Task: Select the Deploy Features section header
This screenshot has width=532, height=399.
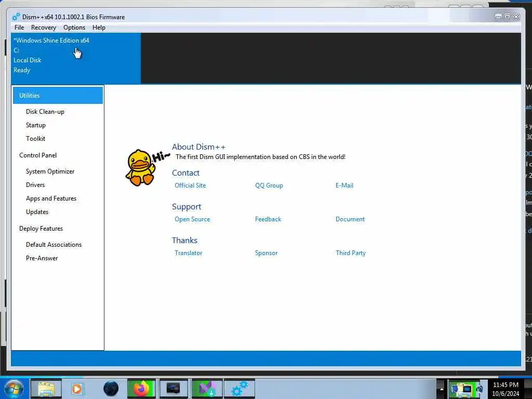Action: point(41,229)
